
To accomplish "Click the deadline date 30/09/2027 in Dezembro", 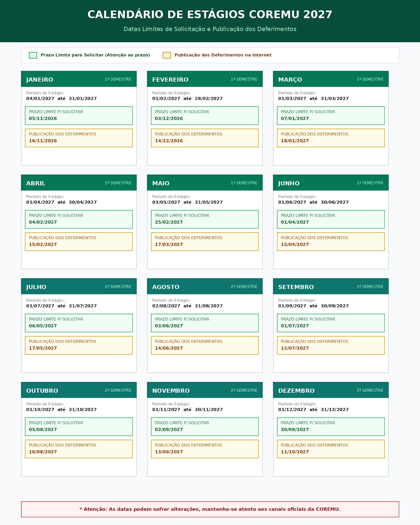I will (295, 430).
